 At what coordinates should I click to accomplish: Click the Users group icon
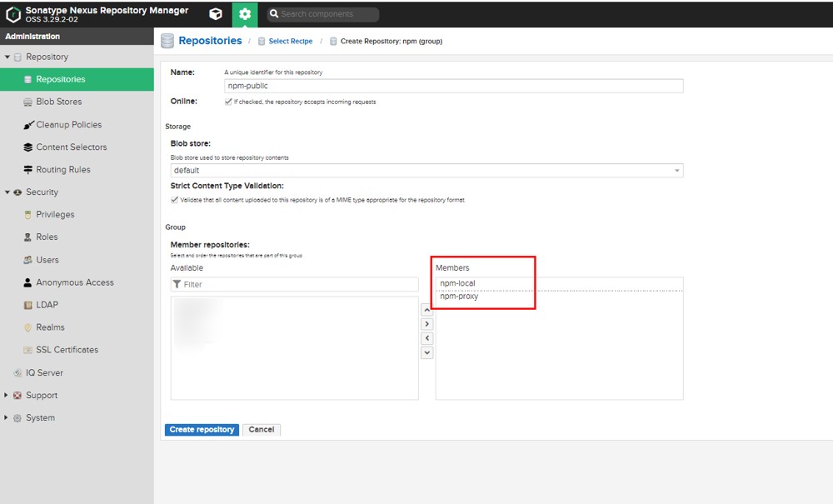(x=27, y=260)
